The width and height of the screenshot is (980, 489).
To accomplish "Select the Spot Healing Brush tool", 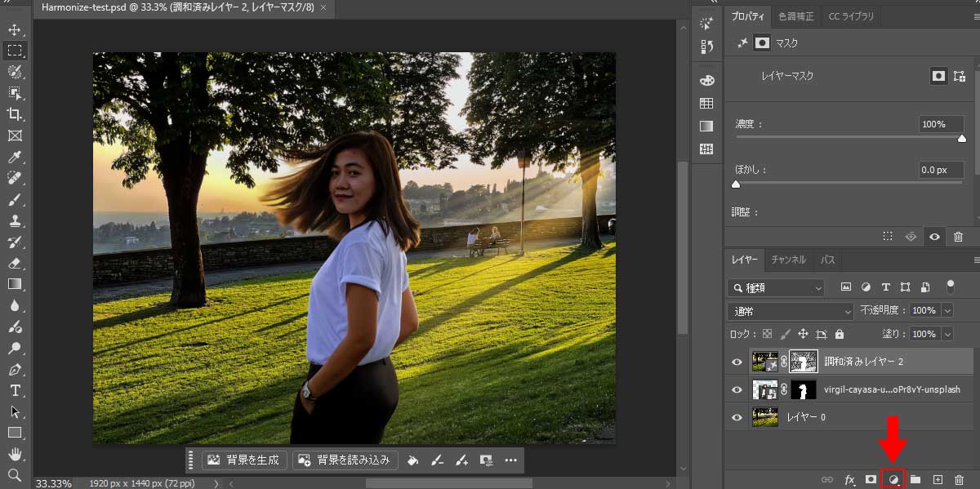I will 15,178.
